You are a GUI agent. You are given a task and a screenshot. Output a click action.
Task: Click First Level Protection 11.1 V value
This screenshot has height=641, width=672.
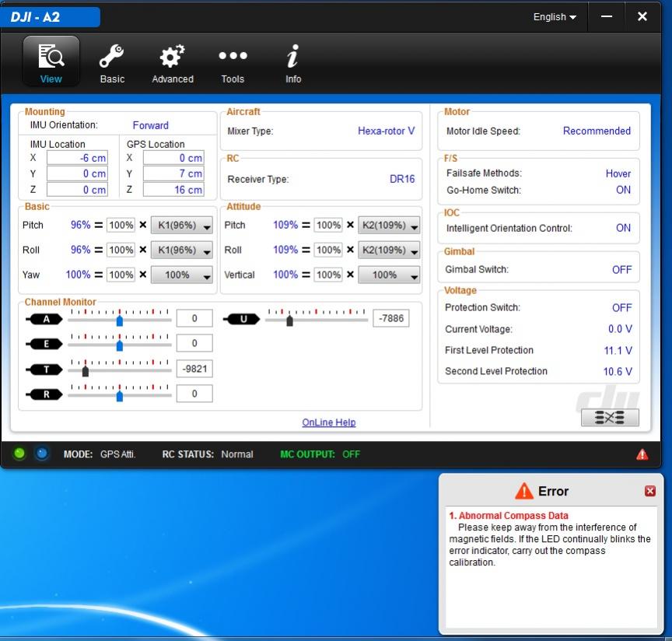[618, 350]
